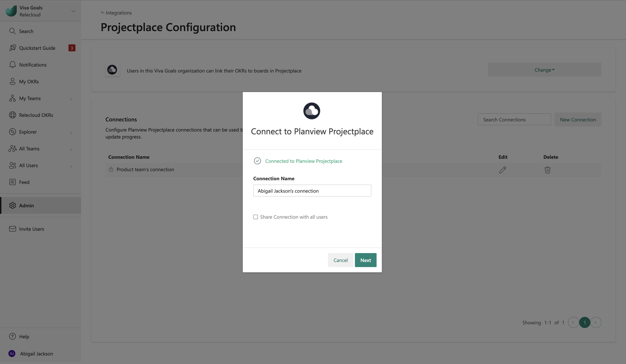Open Relecloud OKRs globe icon
Image resolution: width=626 pixels, height=364 pixels.
point(12,115)
